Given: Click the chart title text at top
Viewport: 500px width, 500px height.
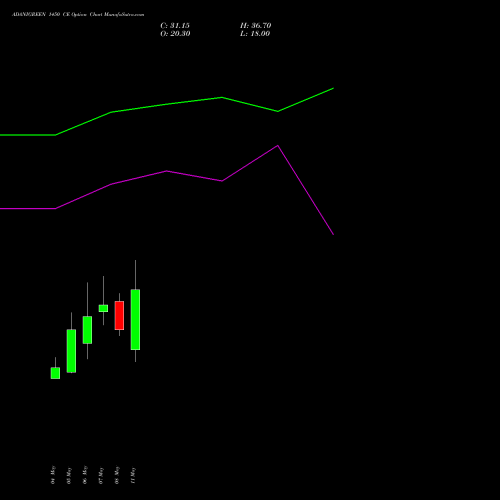Looking at the screenshot, I should tap(78, 15).
